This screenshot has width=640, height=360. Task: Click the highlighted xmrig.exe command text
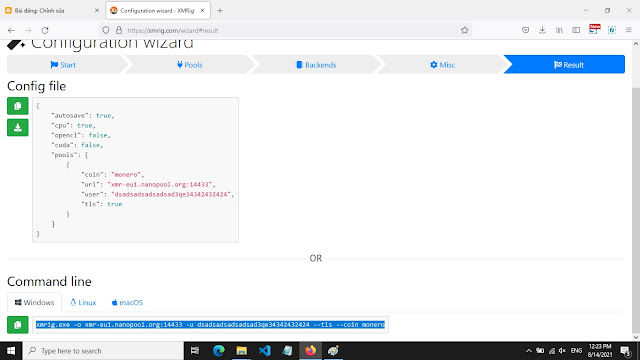click(x=210, y=325)
